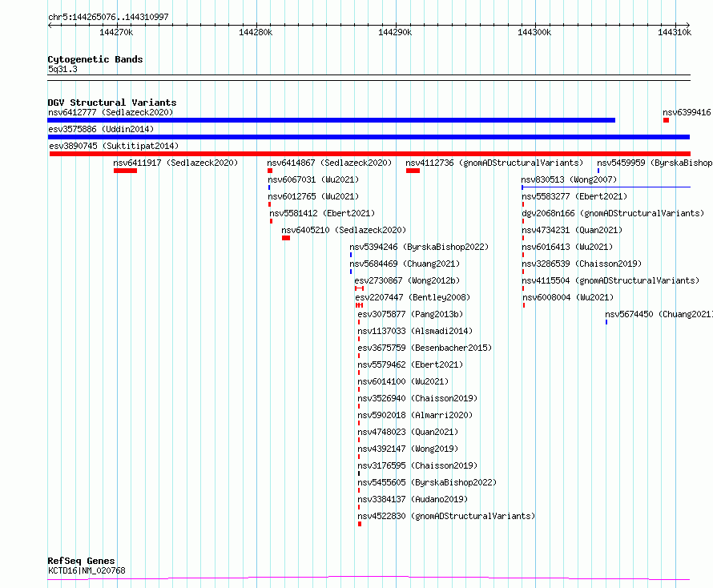This screenshot has height=588, width=713.
Task: Open nsv5459959 ByrskaBishop variant label
Action: 655,163
